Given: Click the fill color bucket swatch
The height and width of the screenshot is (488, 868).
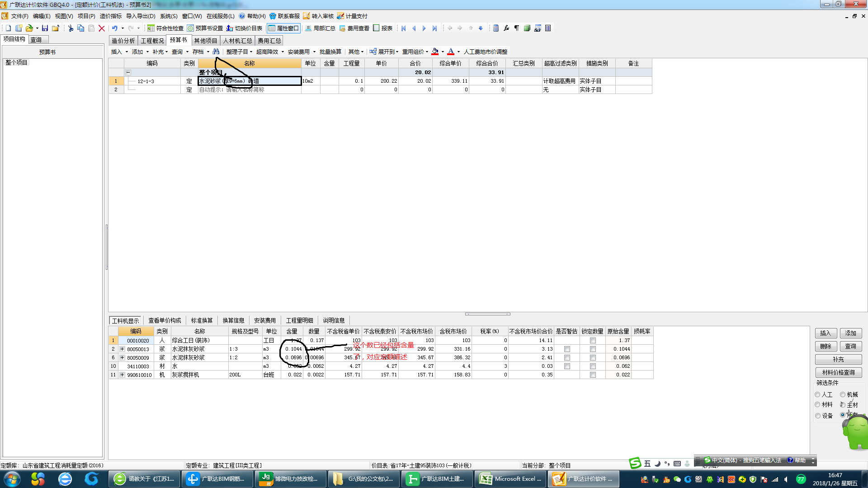Looking at the screenshot, I should point(435,52).
